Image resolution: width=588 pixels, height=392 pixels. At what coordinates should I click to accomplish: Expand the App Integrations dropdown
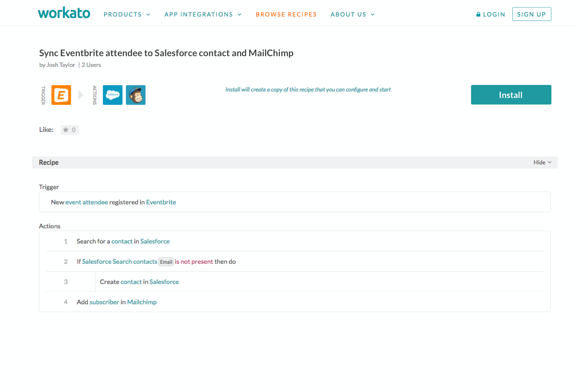pos(203,15)
